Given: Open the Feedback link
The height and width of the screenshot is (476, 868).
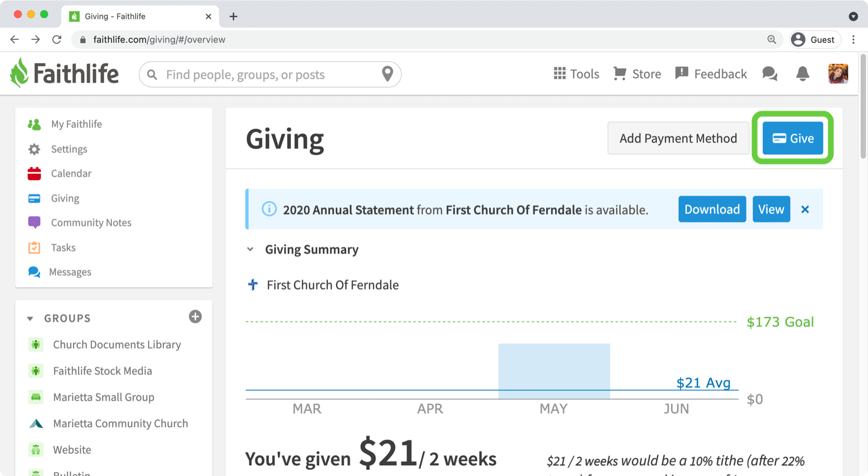Looking at the screenshot, I should (x=720, y=74).
